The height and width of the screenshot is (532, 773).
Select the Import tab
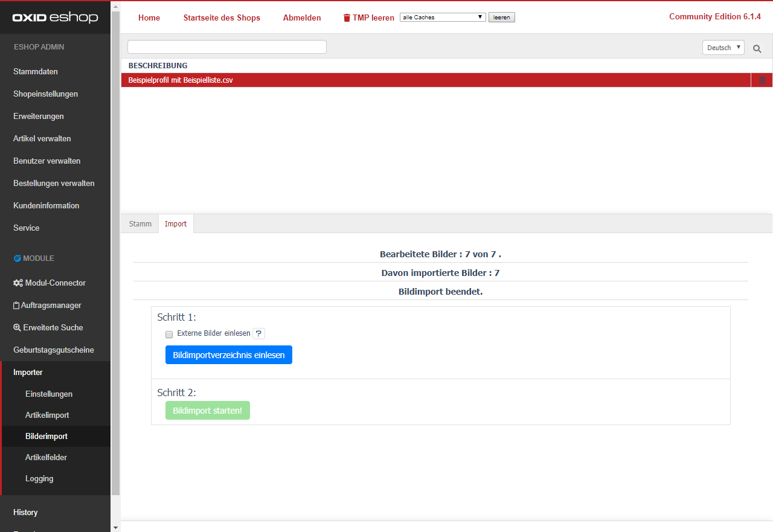point(176,223)
